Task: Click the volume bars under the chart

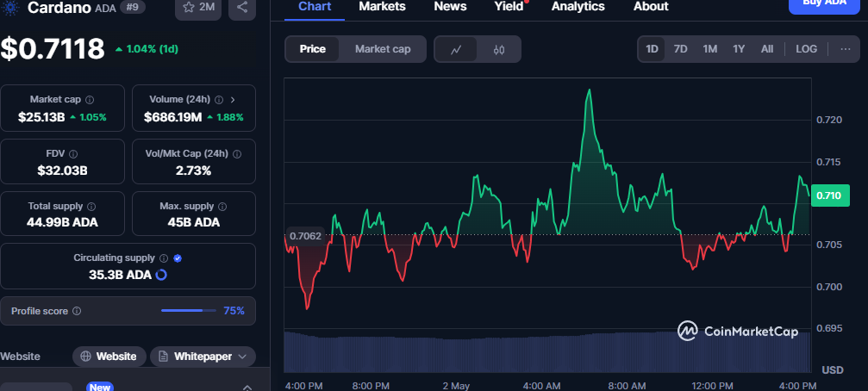Action: point(547,351)
